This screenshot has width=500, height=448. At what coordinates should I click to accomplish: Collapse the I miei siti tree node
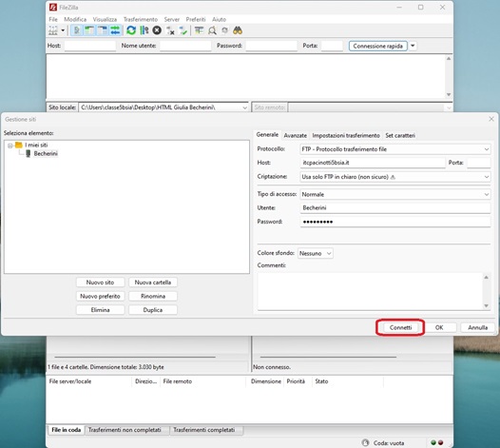coord(10,146)
